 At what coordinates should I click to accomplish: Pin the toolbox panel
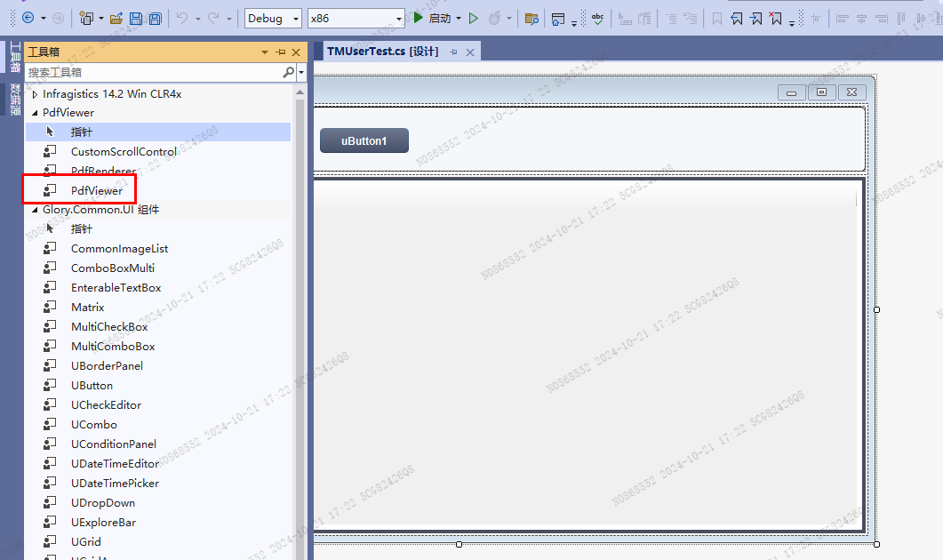pos(281,52)
